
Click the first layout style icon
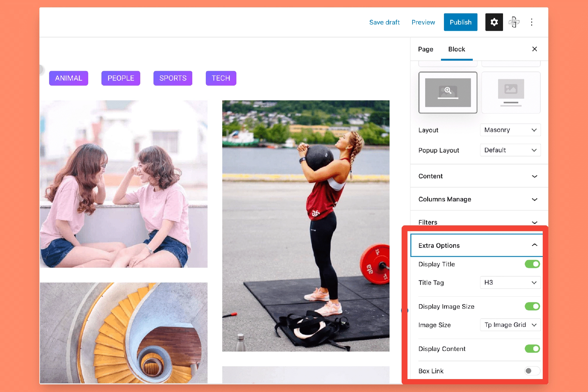click(x=448, y=92)
